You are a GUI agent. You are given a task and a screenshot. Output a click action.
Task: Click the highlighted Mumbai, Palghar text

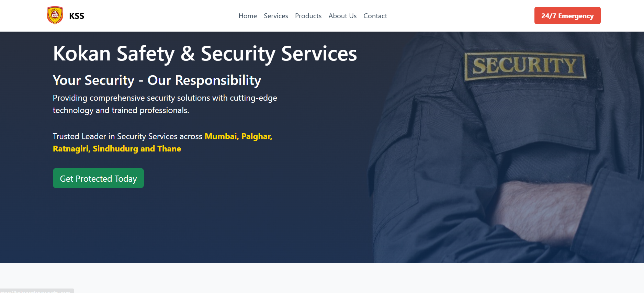coord(238,136)
